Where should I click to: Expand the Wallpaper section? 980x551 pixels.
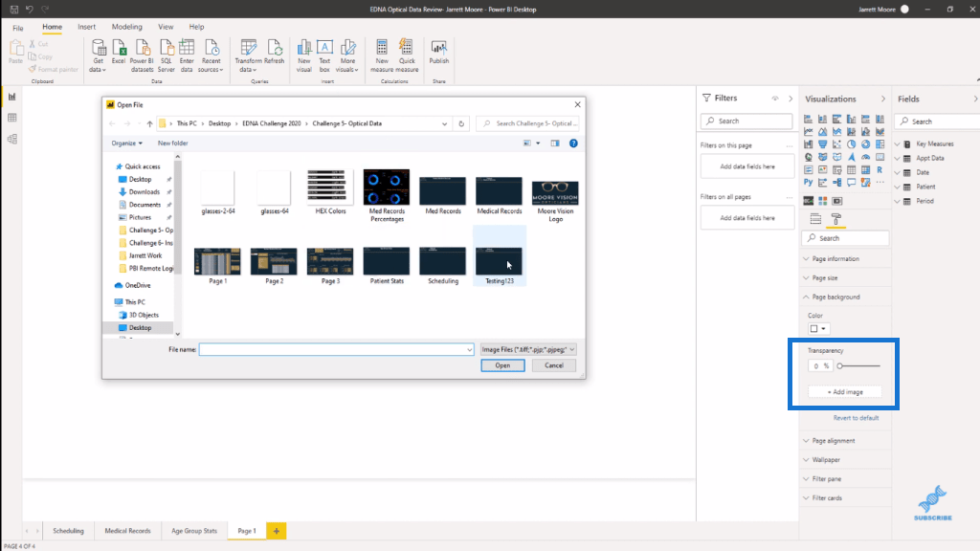tap(825, 460)
